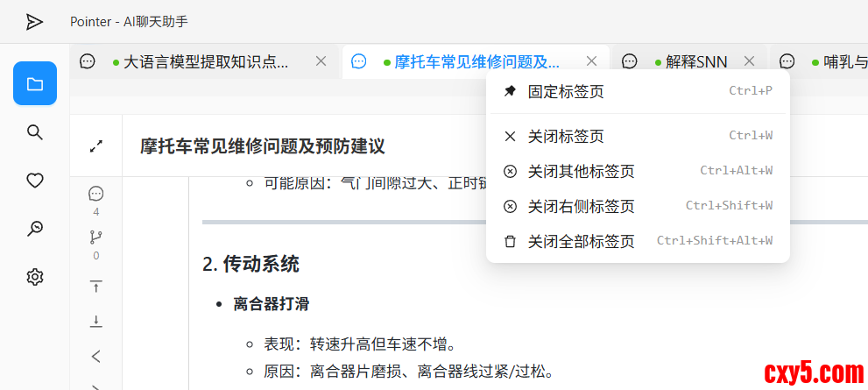Open the search icon in sidebar
This screenshot has height=390, width=868.
pyautogui.click(x=35, y=132)
